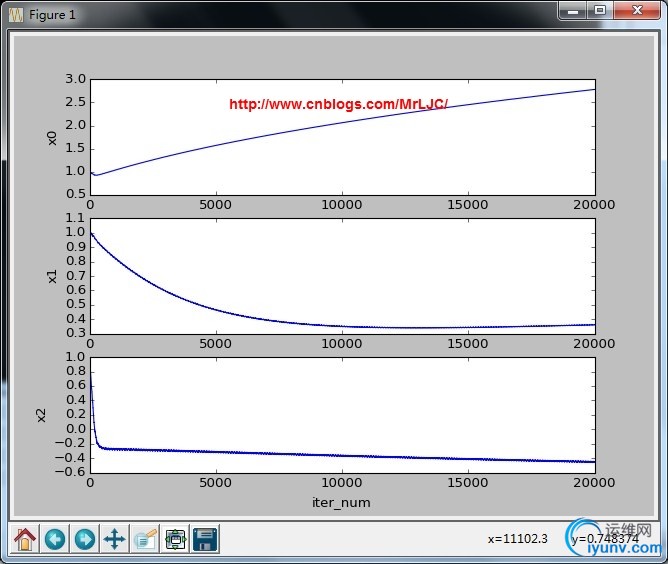The width and height of the screenshot is (668, 564).
Task: Click the x2 y-axis label
Action: pyautogui.click(x=41, y=415)
